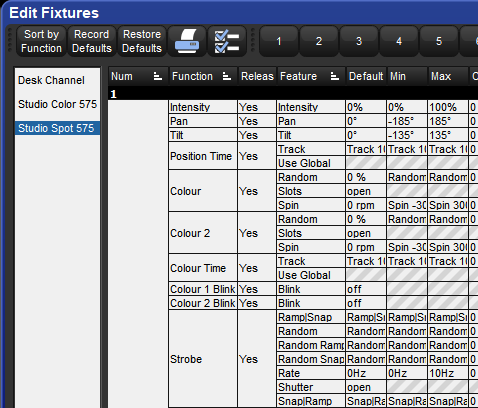The height and width of the screenshot is (408, 478).
Task: Click the Pan function cell
Action: pos(203,121)
